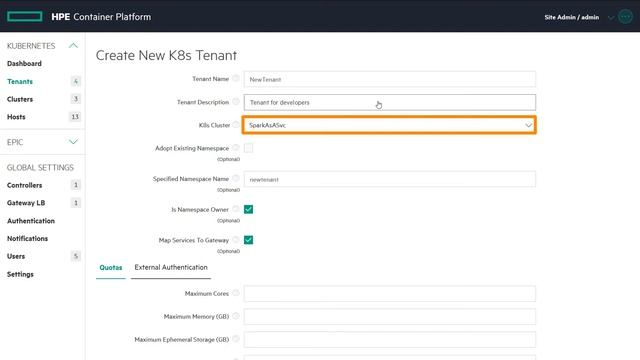Show help for Tenant Description
Screen dimensions: 640x360
point(236,102)
